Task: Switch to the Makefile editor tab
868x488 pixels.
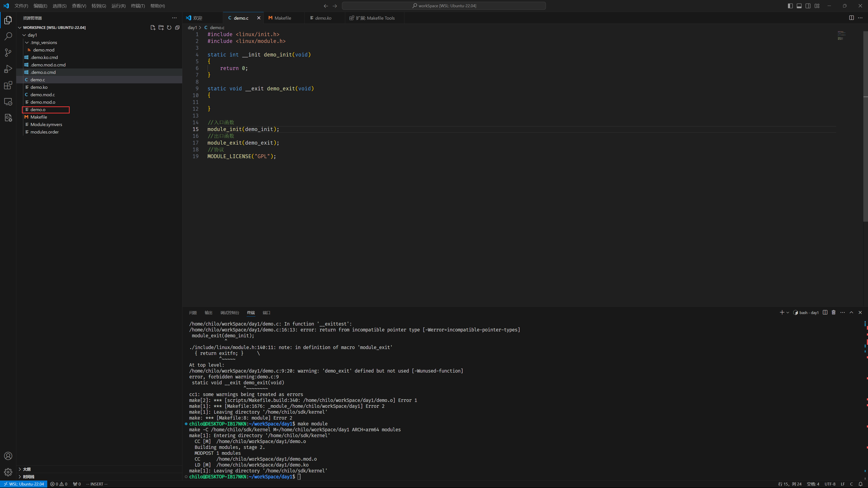Action: (282, 18)
